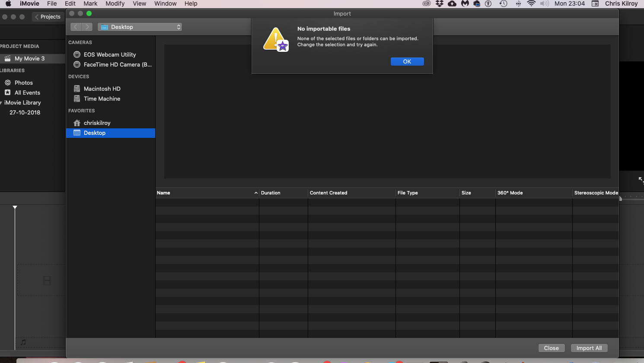Go forward in Import window navigation

87,27
